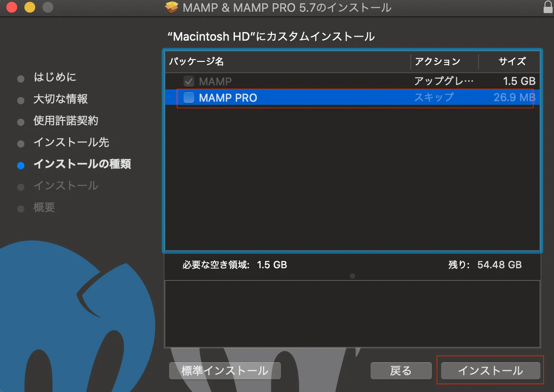Viewport: 554px width, 392px height.
Task: Toggle installation of MAMP PRO package
Action: tap(188, 98)
